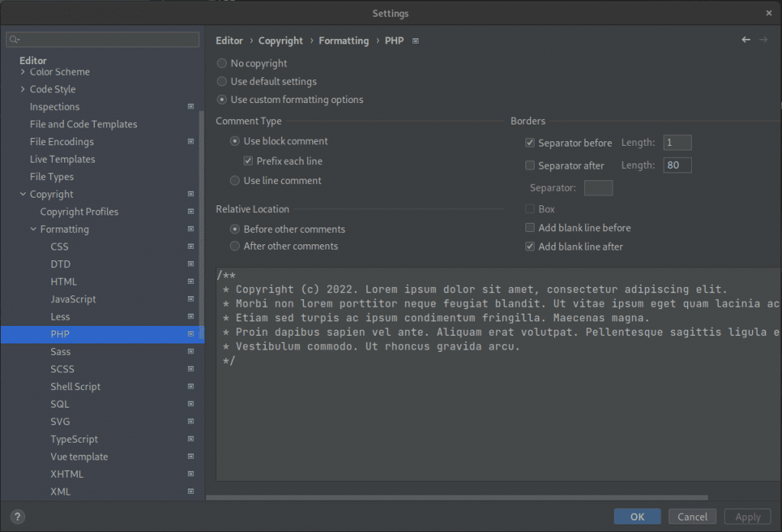Image resolution: width=782 pixels, height=532 pixels.
Task: Select the Use line comment radio button
Action: pyautogui.click(x=234, y=180)
